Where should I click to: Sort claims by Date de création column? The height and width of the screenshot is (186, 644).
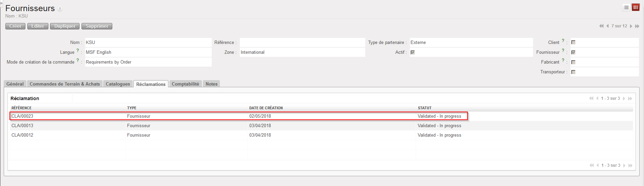tap(266, 108)
